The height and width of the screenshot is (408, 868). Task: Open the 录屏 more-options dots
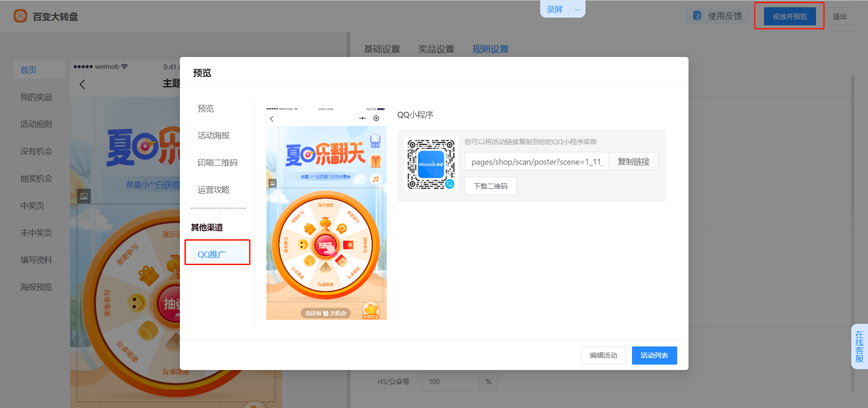(x=577, y=9)
